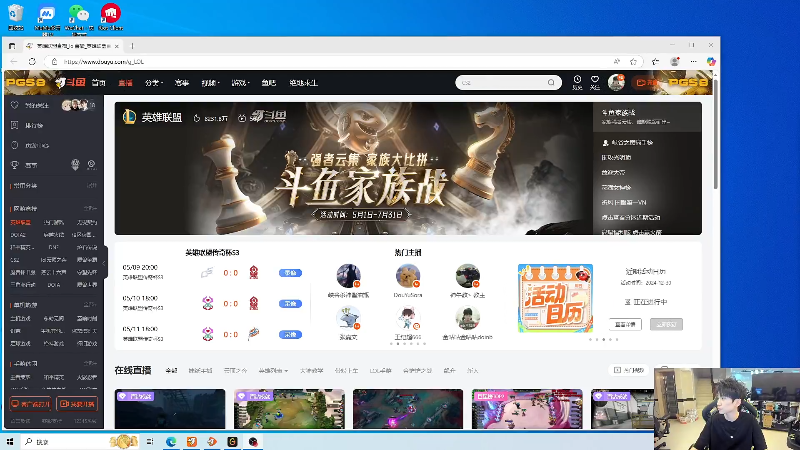Open Task View on the taskbar
Screen dimensions: 800x450
(150, 442)
